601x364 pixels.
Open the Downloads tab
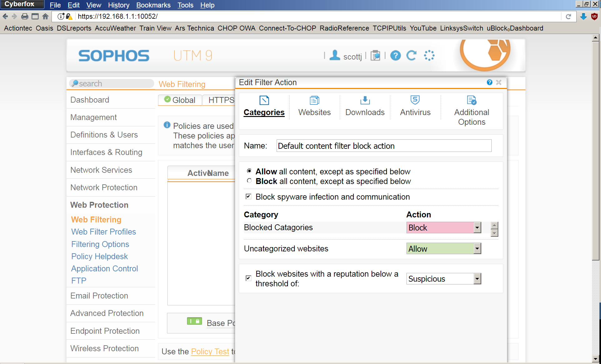tap(365, 106)
